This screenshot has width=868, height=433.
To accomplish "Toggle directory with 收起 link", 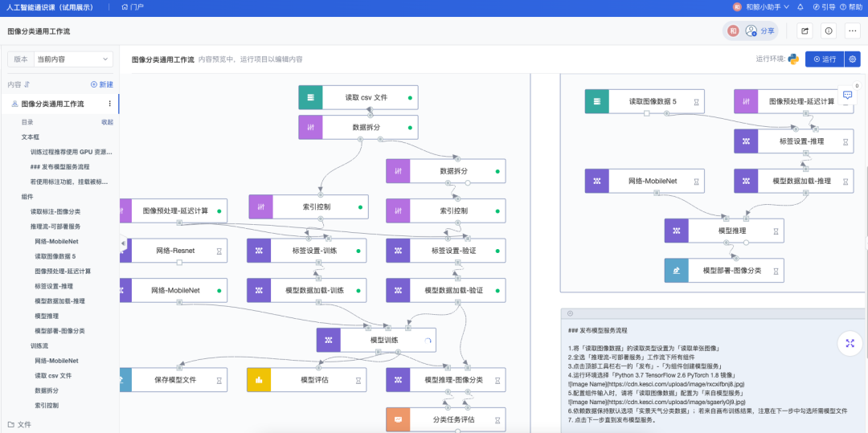I will click(108, 122).
